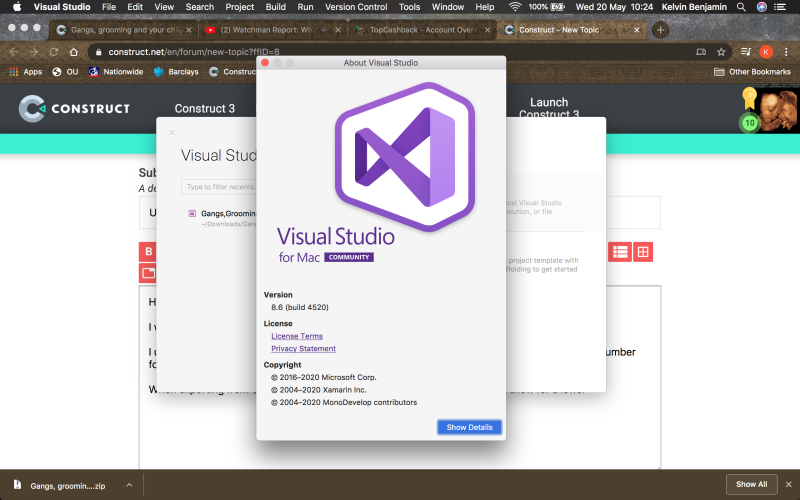Open the Version Control menu
The width and height of the screenshot is (800, 500).
(356, 7)
